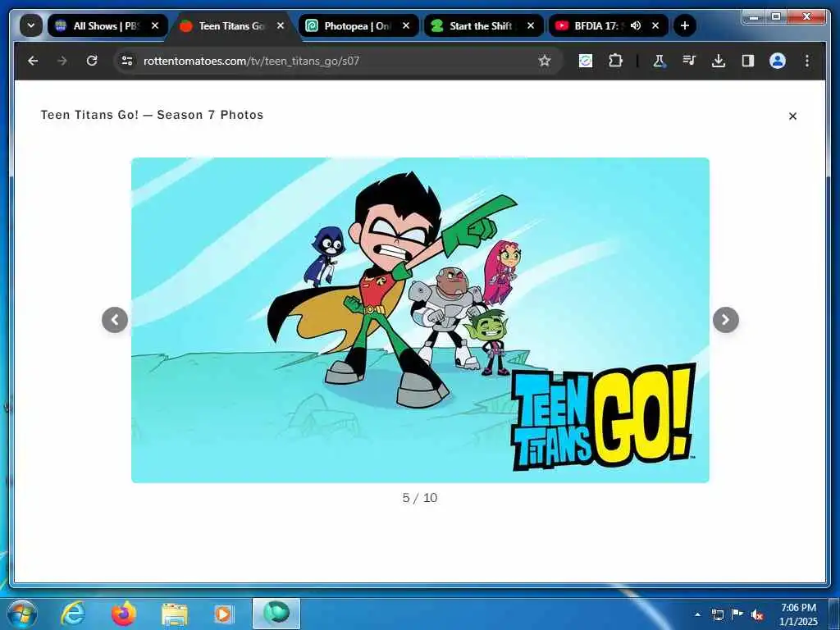Close the Season 7 Photos gallery
Screen dimensions: 840x630
point(793,116)
